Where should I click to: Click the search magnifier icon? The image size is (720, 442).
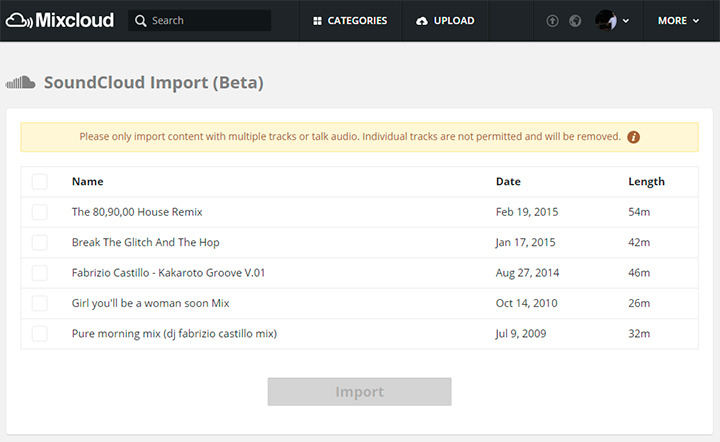point(141,21)
